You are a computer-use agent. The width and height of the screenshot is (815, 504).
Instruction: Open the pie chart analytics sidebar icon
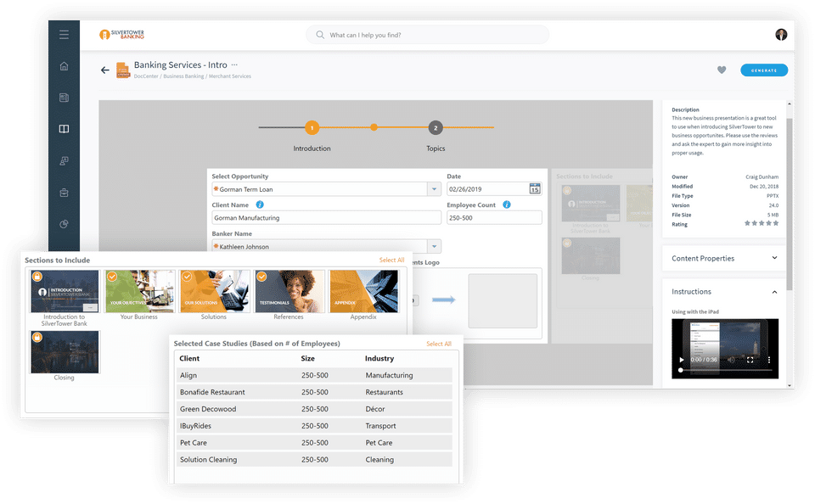pos(64,224)
